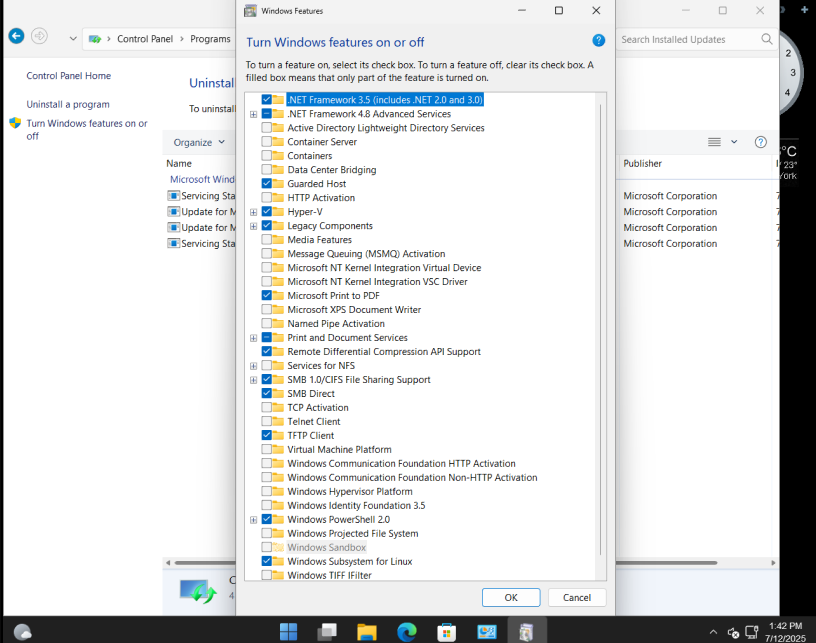Enable Containers feature checkbox
The image size is (816, 643).
(266, 156)
